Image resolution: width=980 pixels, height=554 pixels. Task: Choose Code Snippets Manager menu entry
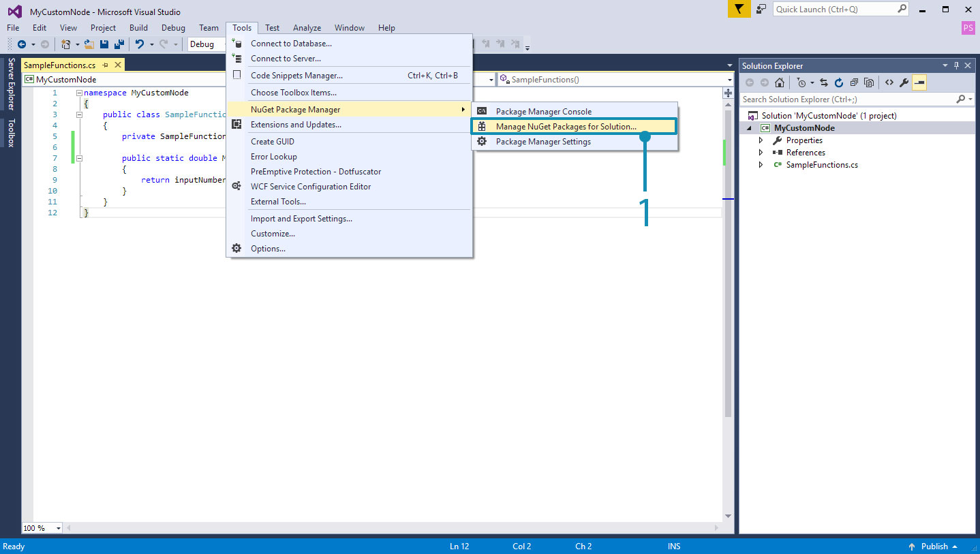[349, 76]
